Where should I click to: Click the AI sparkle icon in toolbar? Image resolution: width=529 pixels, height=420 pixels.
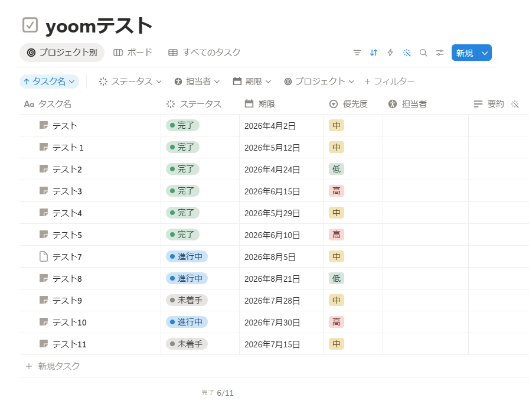(407, 53)
